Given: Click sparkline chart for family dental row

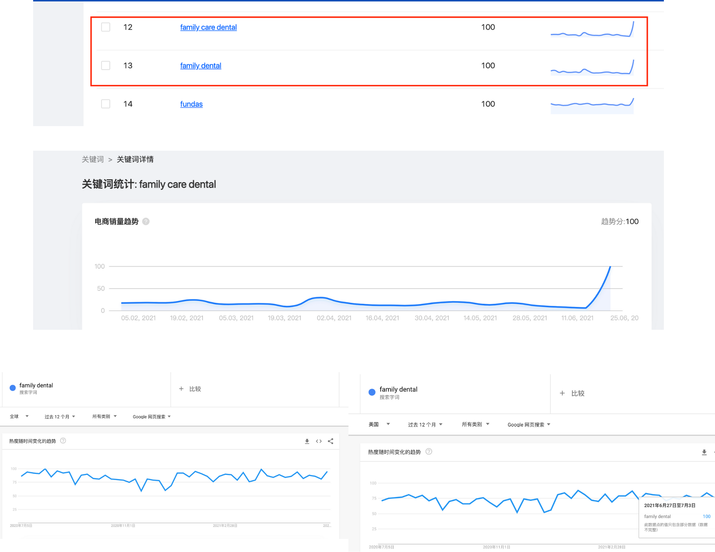Looking at the screenshot, I should point(592,67).
